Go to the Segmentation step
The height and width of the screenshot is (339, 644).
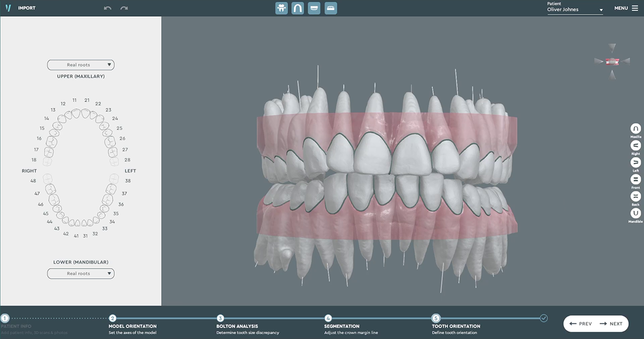[342, 326]
